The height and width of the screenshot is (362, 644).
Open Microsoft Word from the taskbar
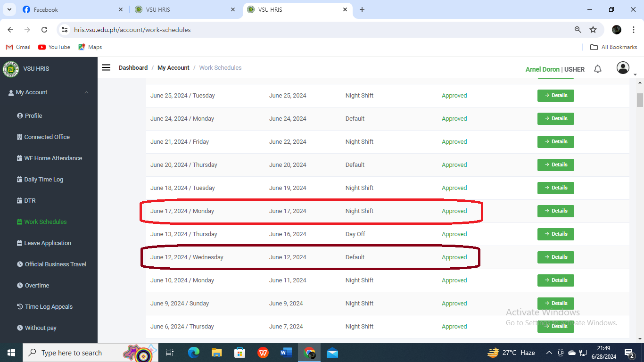(286, 353)
